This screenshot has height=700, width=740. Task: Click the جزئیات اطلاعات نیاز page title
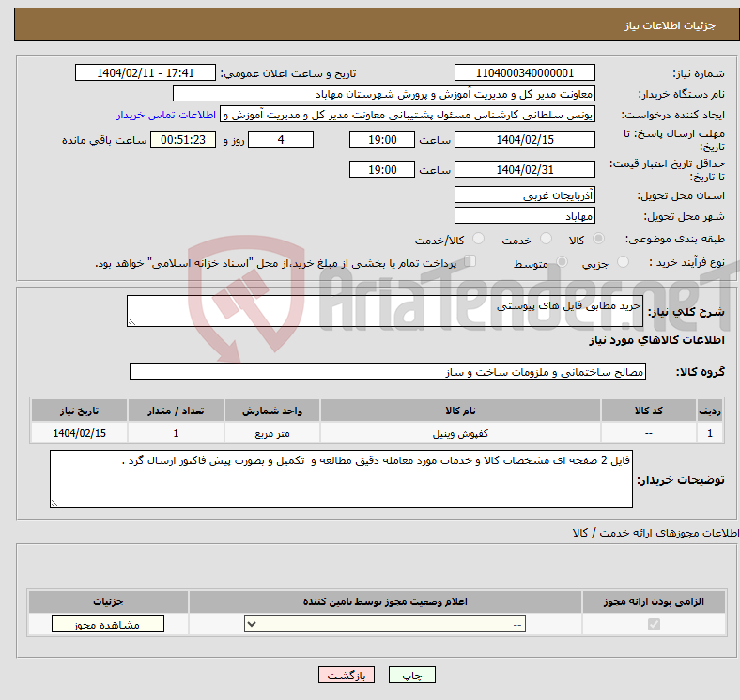coord(671,25)
